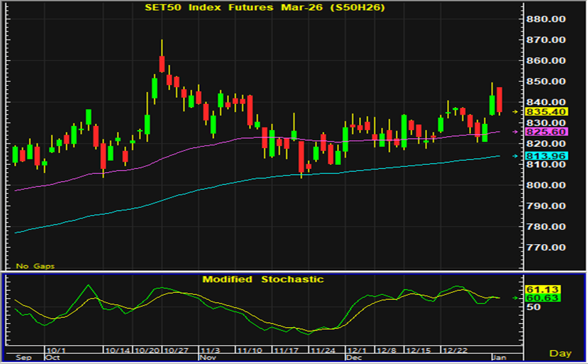Click the green 60.63 stochastic value tag

click(540, 298)
